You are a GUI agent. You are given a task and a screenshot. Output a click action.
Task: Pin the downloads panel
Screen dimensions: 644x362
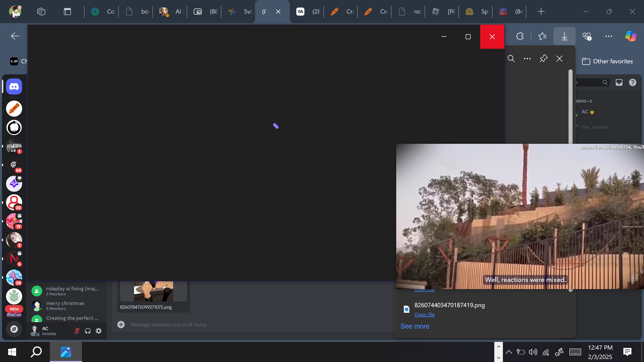pos(543,59)
